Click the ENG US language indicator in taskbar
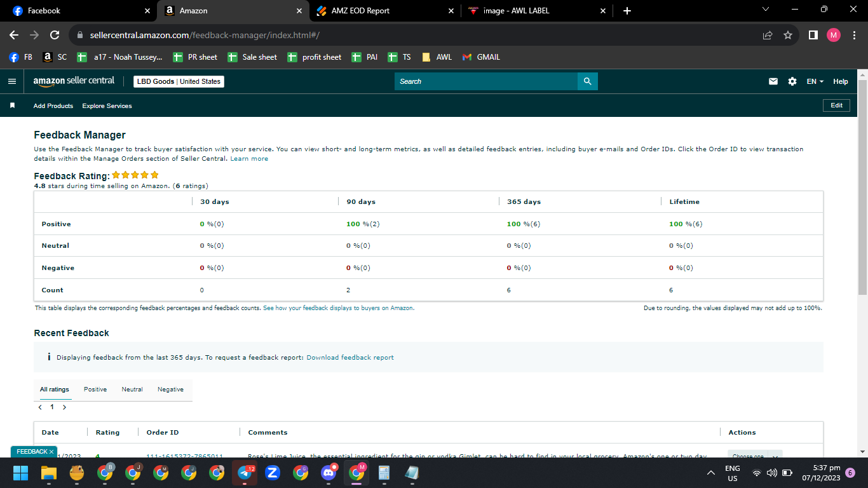Screen dimensions: 868x488 click(x=733, y=473)
